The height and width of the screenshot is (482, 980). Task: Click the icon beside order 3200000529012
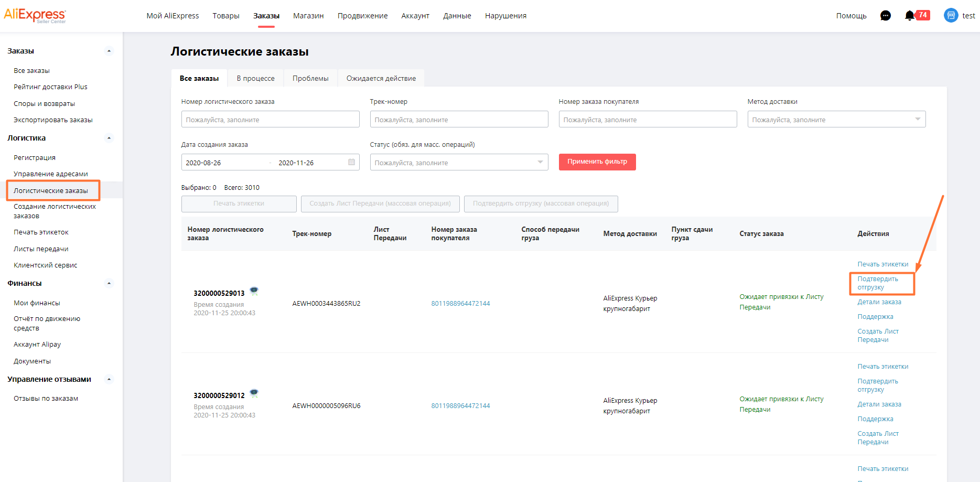click(254, 393)
